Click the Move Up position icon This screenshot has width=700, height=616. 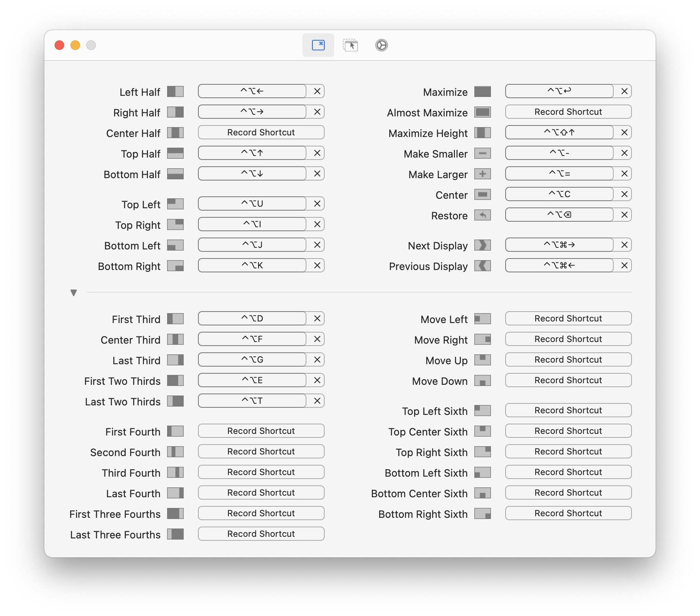(482, 360)
